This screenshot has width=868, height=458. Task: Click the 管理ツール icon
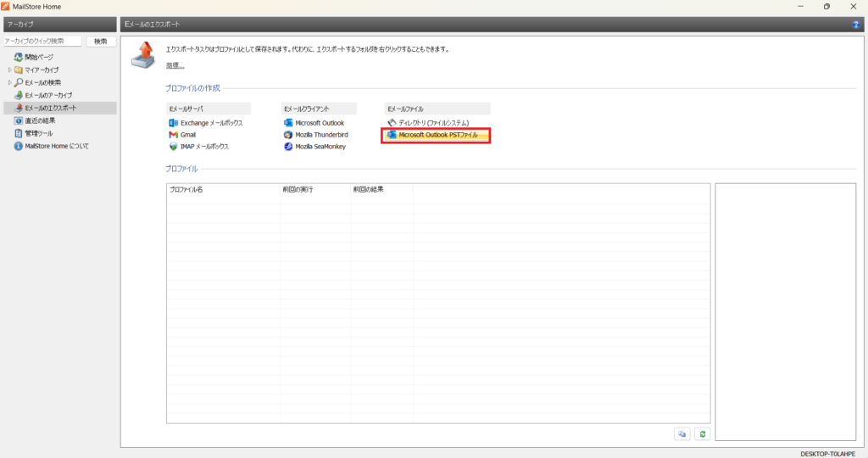tap(19, 133)
